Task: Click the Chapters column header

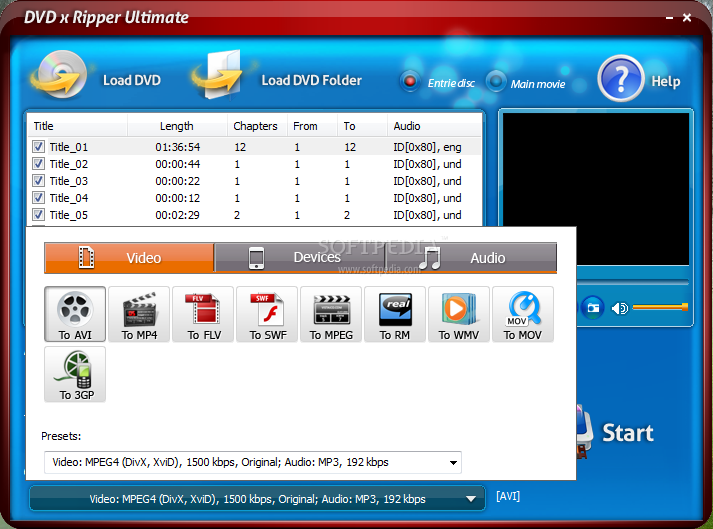Action: [x=257, y=126]
